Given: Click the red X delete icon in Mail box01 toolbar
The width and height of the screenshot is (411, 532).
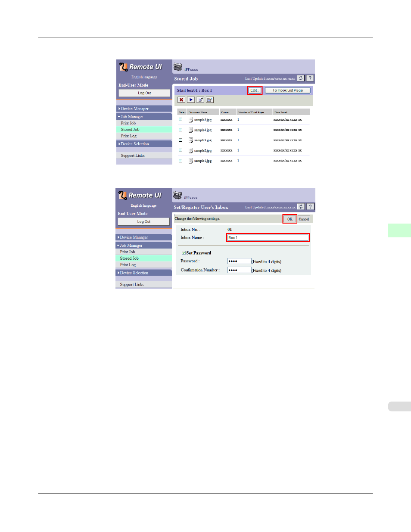Looking at the screenshot, I should (x=181, y=100).
